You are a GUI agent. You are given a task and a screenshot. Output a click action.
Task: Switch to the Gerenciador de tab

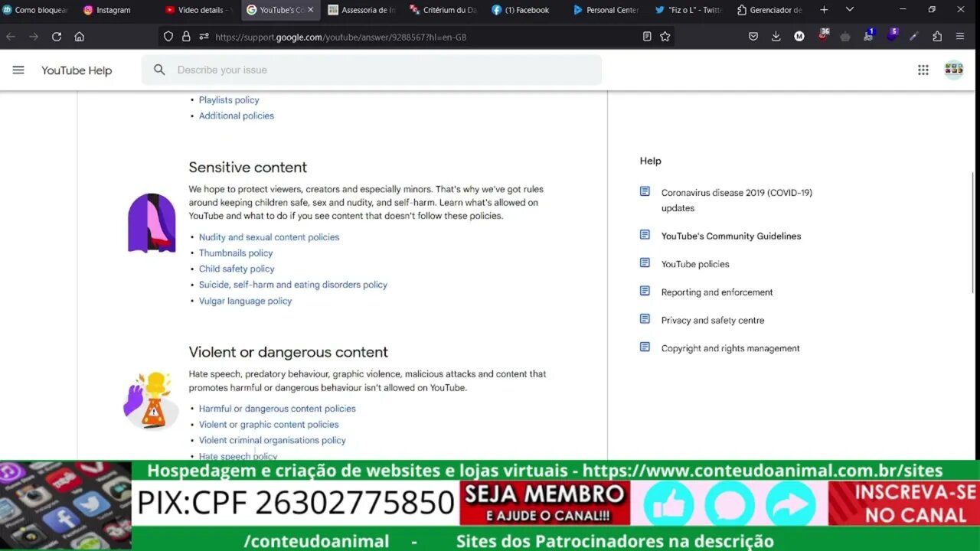coord(772,10)
